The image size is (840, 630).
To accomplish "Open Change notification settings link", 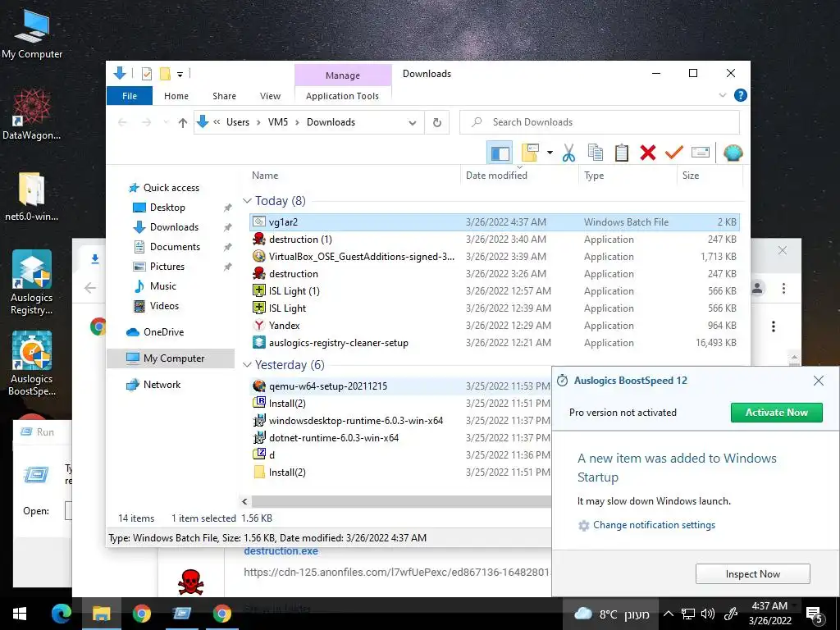I will 654,525.
